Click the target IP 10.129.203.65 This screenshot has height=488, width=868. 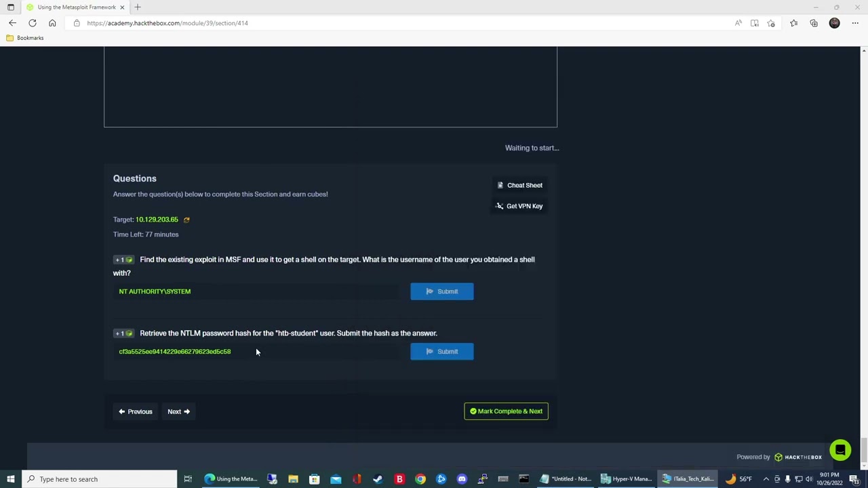click(157, 220)
